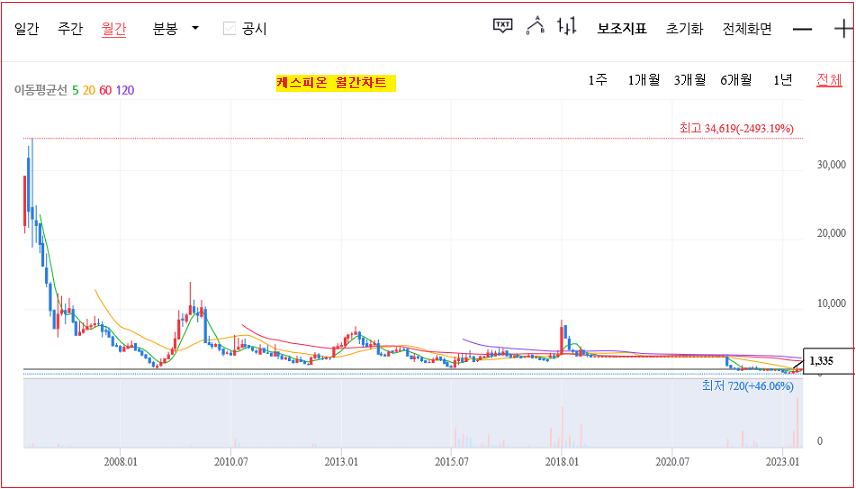Click the 2015.07 date axis label
The width and height of the screenshot is (856, 489).
pos(451,462)
